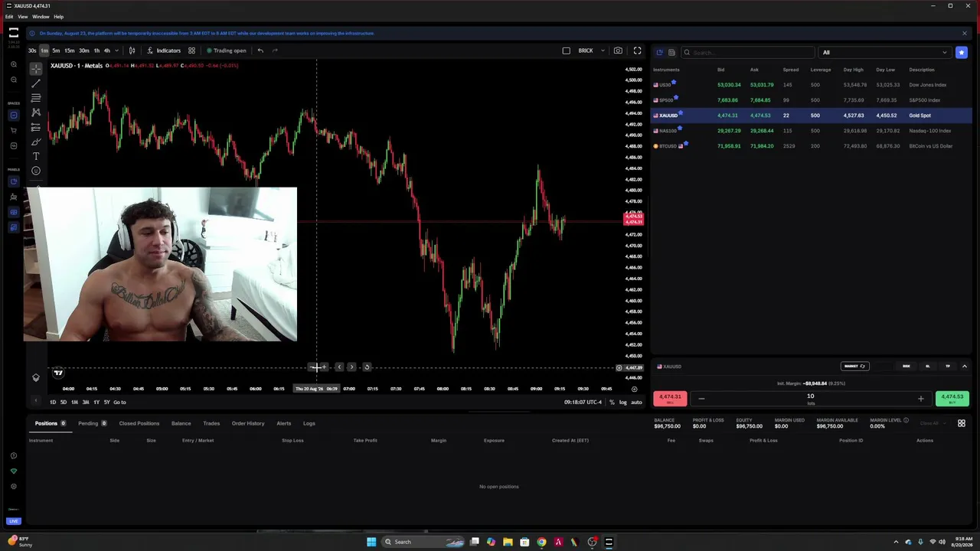The width and height of the screenshot is (980, 551).
Task: Switch to the Pending tab
Action: click(92, 423)
